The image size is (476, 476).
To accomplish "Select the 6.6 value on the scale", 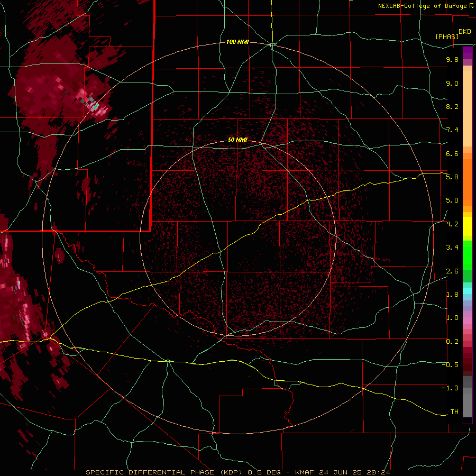I will tap(452, 153).
